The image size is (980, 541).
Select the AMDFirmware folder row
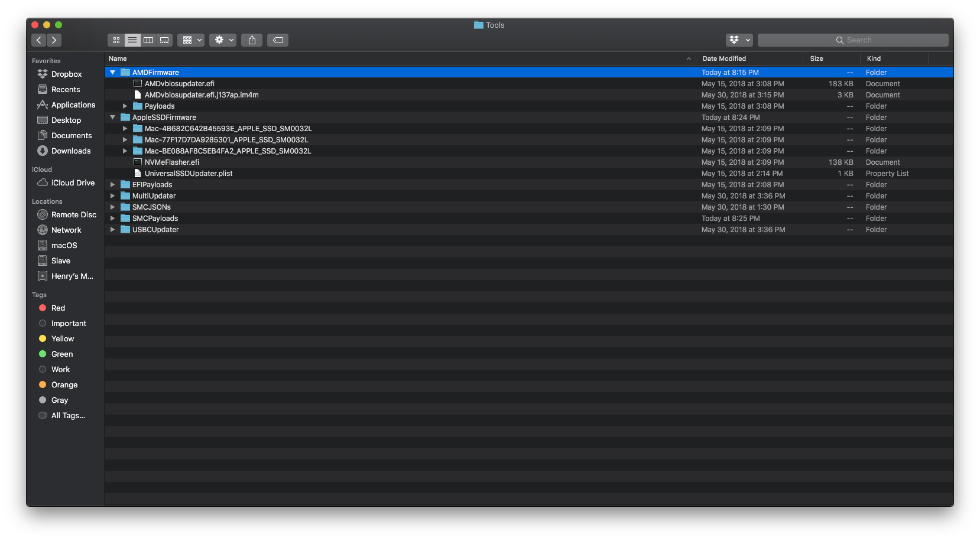[529, 73]
